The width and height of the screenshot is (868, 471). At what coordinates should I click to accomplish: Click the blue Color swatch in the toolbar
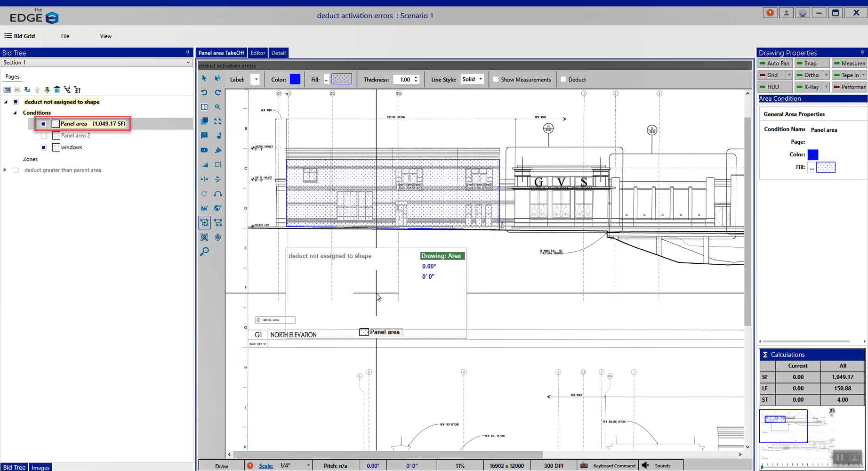coord(295,79)
